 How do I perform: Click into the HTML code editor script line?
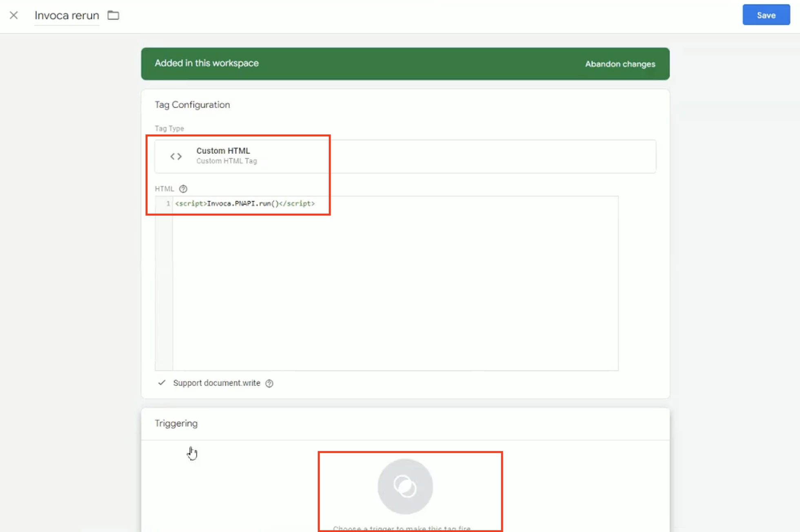[x=245, y=204]
